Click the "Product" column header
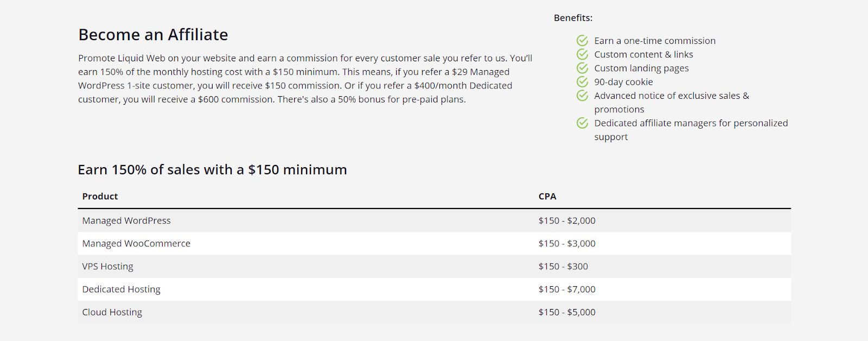Viewport: 868px width, 341px height. 100,197
